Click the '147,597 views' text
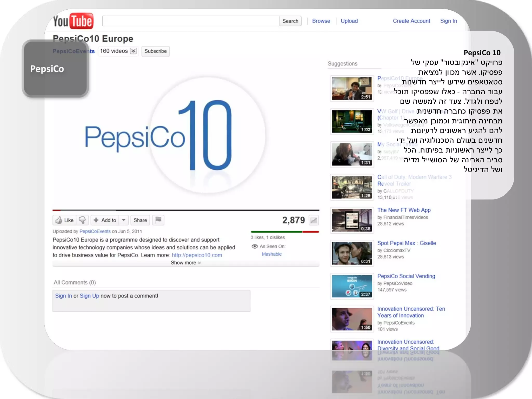The height and width of the screenshot is (399, 532). (392, 290)
